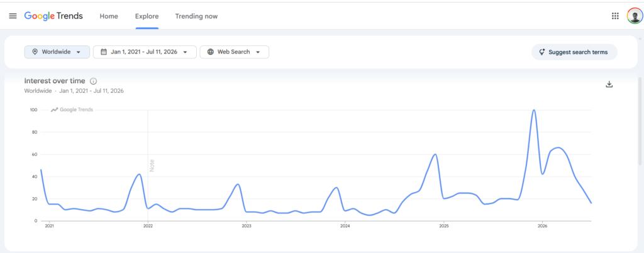Click the 2022 x-axis label
The width and height of the screenshot is (644, 253).
(x=148, y=226)
